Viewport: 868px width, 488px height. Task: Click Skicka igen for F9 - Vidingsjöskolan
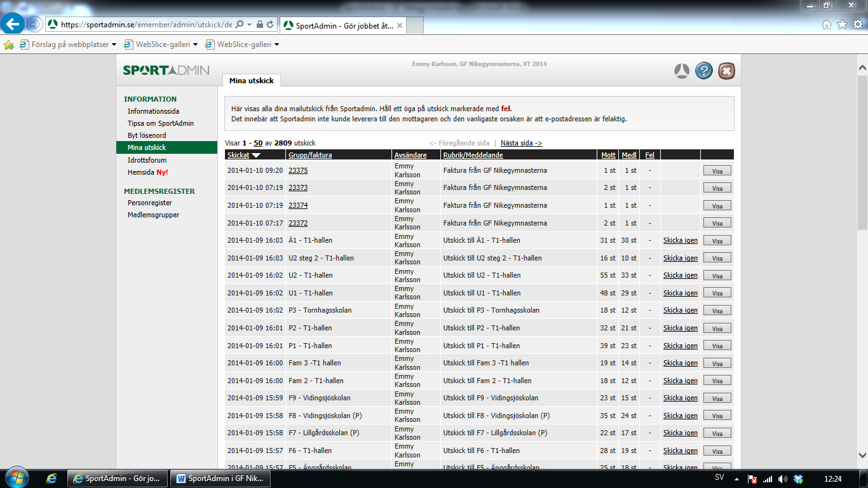[x=681, y=398]
